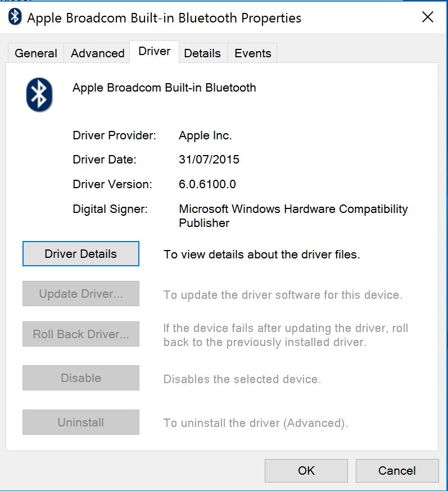Click the window title text
Viewport: 448px width, 491px height.
164,18
